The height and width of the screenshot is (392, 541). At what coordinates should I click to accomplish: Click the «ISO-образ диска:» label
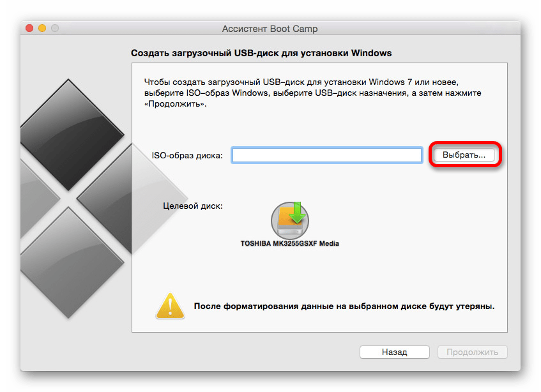187,155
